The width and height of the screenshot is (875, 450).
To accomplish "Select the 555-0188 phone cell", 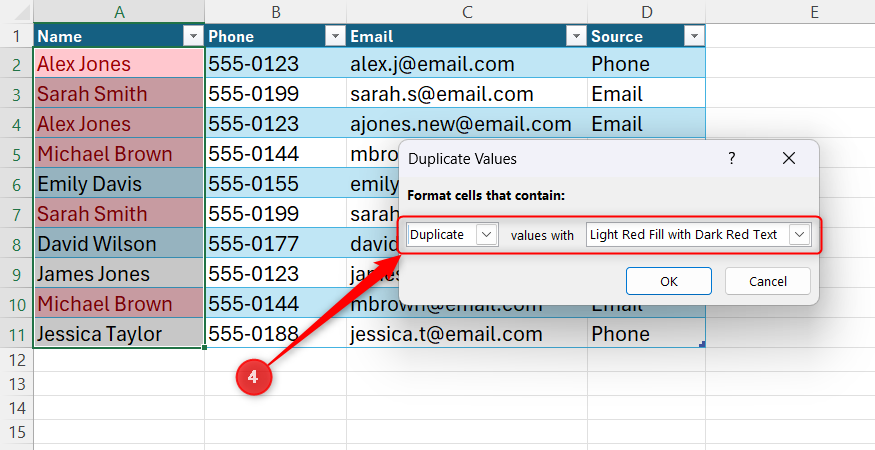I will 276,334.
